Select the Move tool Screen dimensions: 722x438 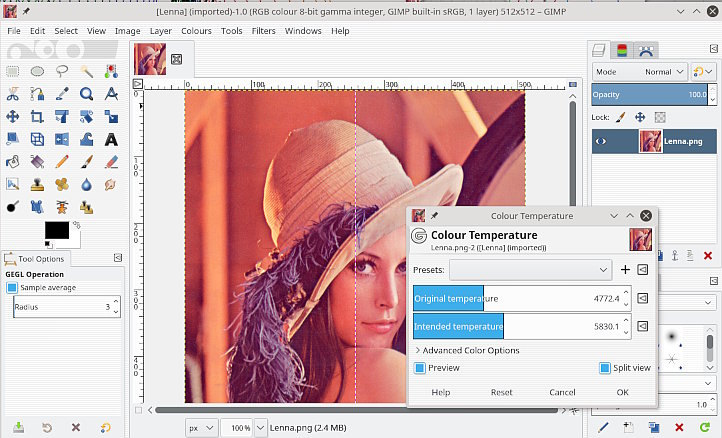pos(12,117)
